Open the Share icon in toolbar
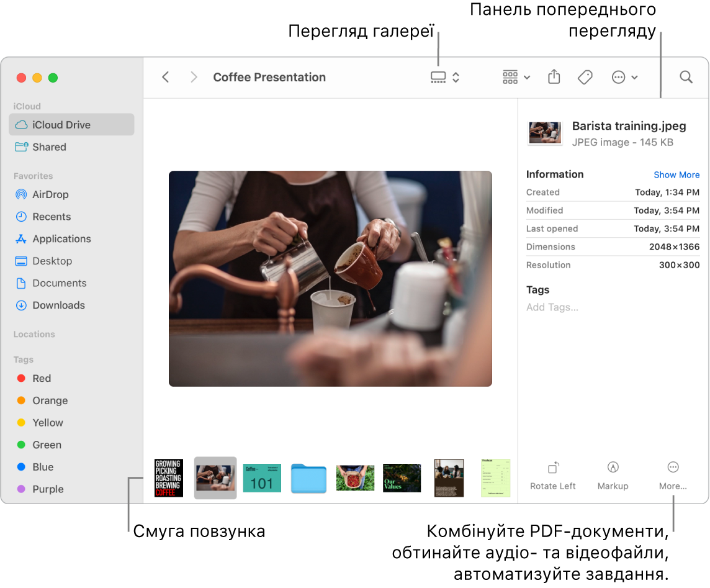This screenshot has width=710, height=588. coord(553,77)
